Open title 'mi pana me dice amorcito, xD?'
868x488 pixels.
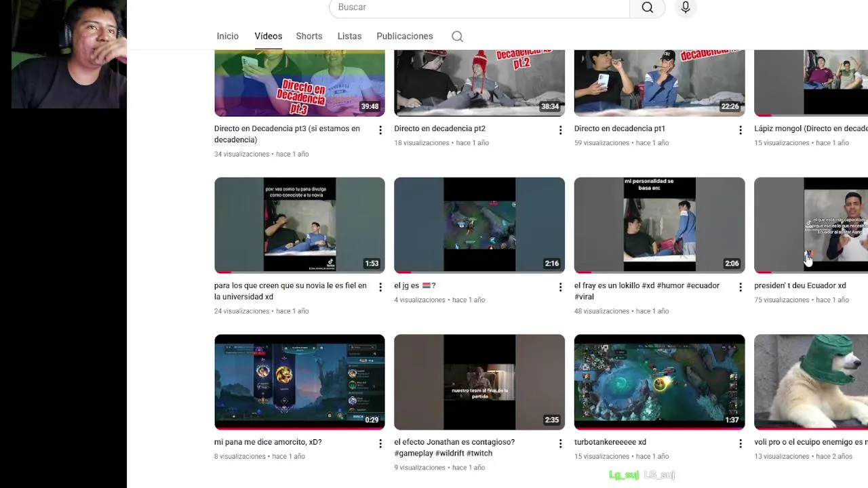pos(268,442)
